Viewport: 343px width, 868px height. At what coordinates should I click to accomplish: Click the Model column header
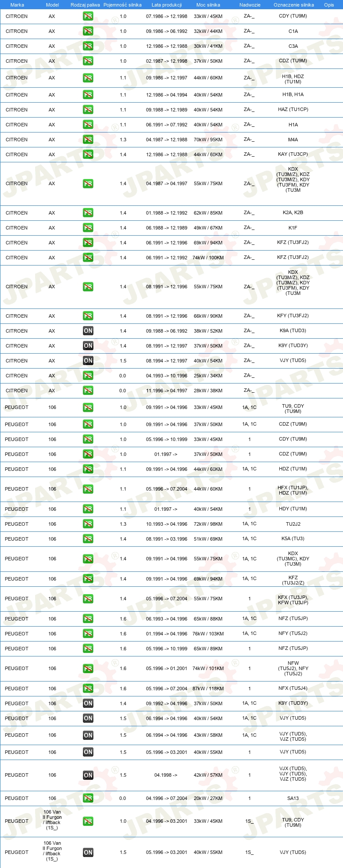click(x=52, y=5)
